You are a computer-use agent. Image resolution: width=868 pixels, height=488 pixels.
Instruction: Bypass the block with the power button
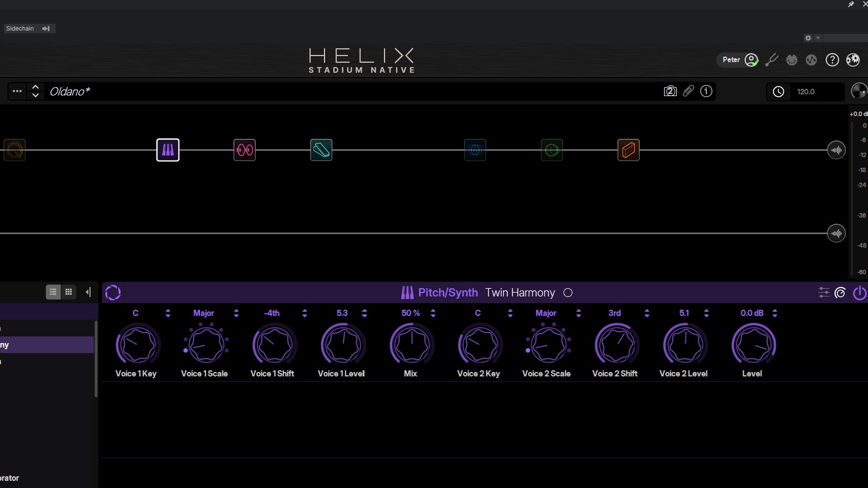pyautogui.click(x=860, y=293)
